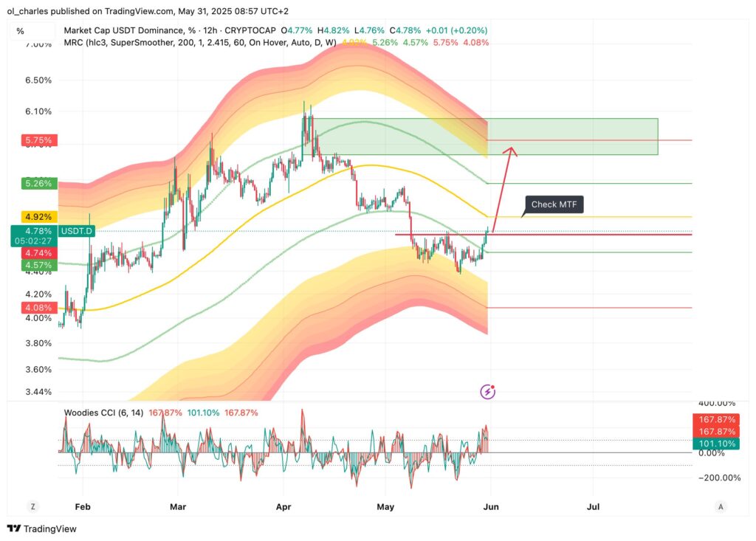Toggle auto-scale with the A button bottom-right

[x=720, y=507]
